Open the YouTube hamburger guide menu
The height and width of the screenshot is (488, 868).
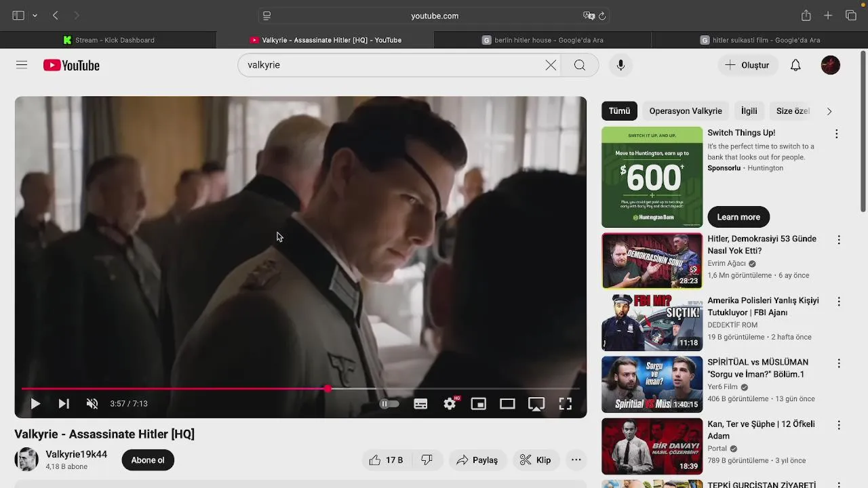click(22, 65)
